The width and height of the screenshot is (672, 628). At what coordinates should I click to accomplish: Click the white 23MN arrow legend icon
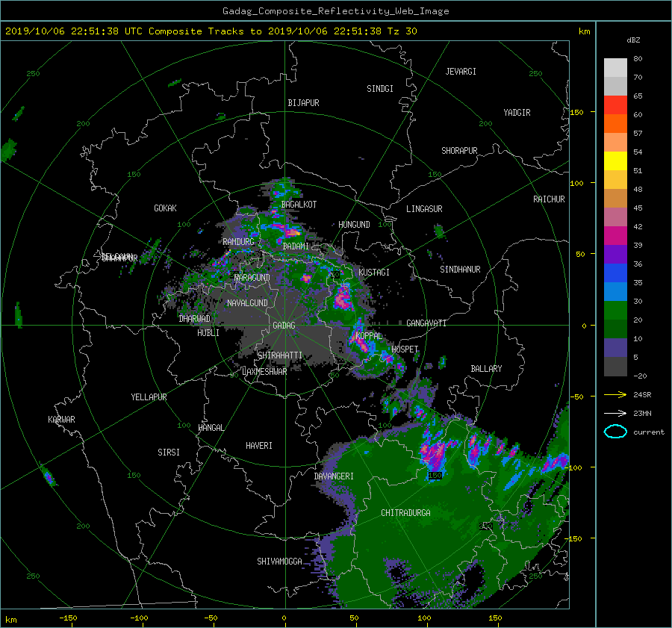pyautogui.click(x=615, y=413)
